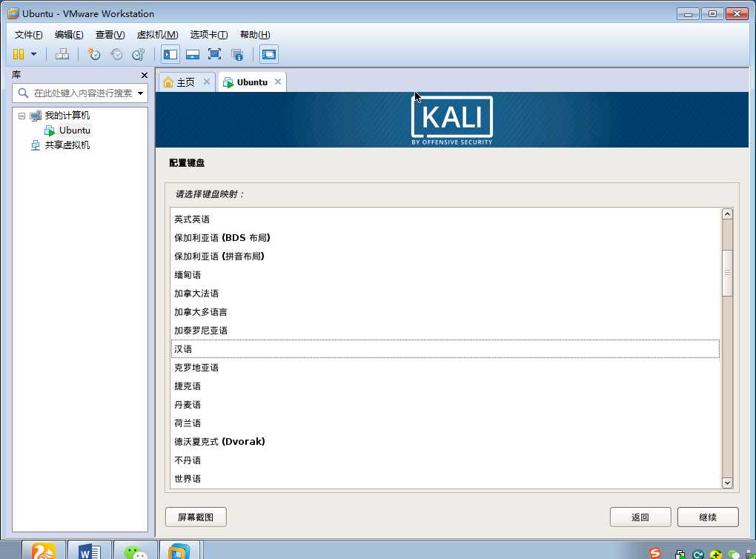Click the Unity mode toolbar icon
Viewport: 756px width, 559px height.
[236, 55]
